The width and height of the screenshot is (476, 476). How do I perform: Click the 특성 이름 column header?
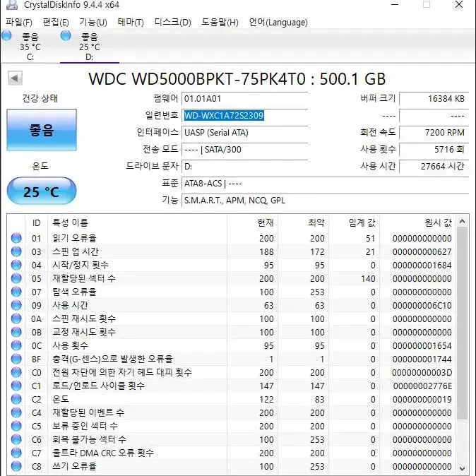tap(137, 223)
